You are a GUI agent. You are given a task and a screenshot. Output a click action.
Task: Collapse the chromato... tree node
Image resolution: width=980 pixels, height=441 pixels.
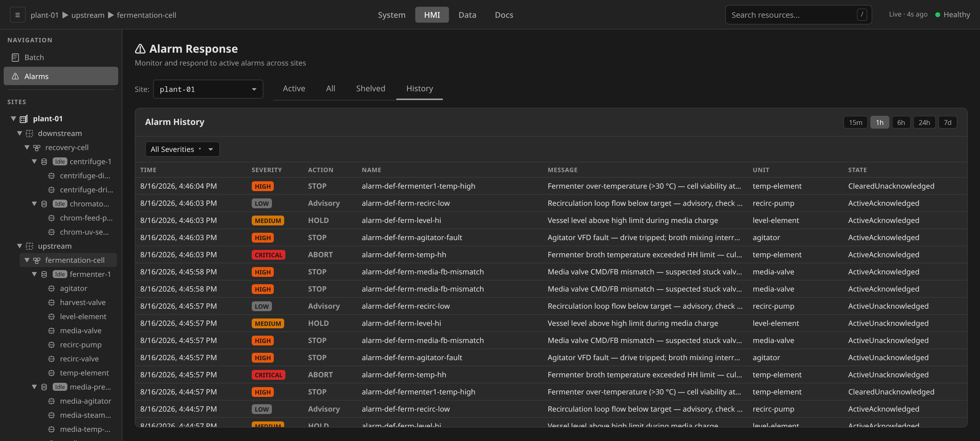pos(34,204)
